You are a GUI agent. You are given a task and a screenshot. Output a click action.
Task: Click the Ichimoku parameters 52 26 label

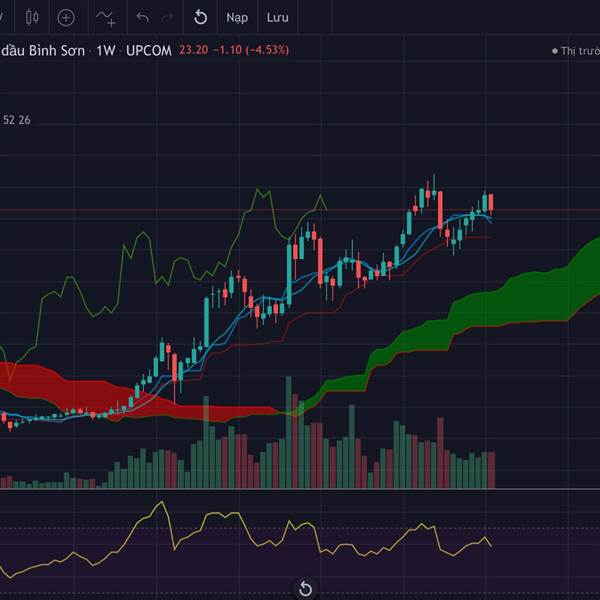(16, 120)
